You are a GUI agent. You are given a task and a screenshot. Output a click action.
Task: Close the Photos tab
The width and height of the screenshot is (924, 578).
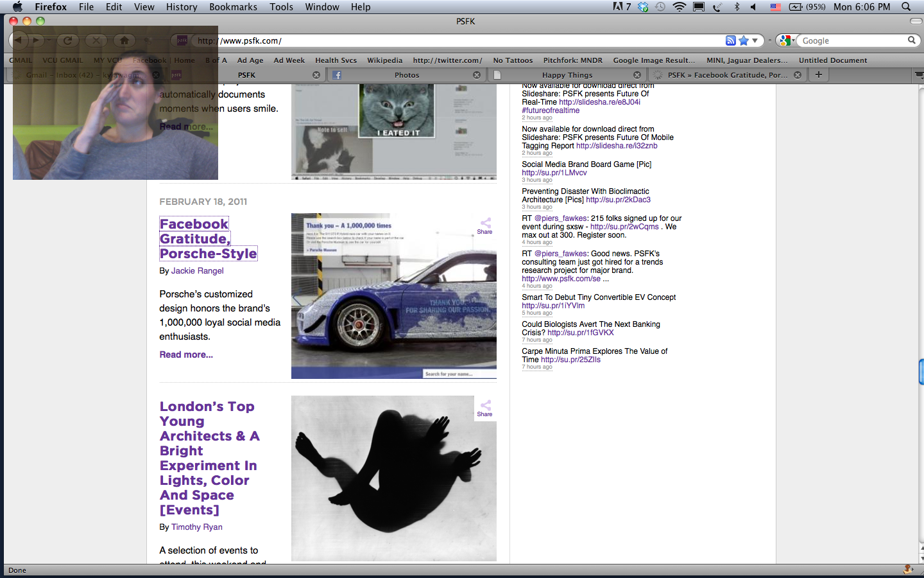click(477, 75)
